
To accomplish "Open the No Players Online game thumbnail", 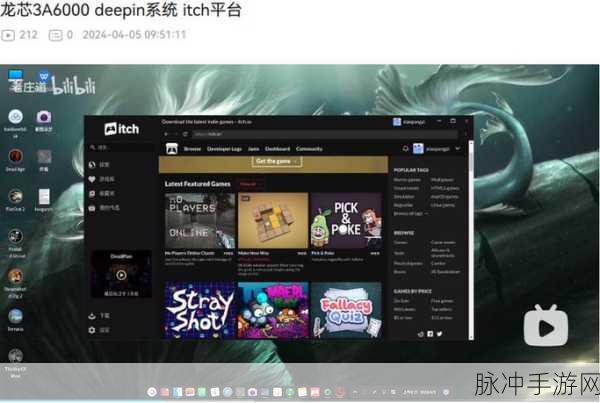I will tap(199, 221).
